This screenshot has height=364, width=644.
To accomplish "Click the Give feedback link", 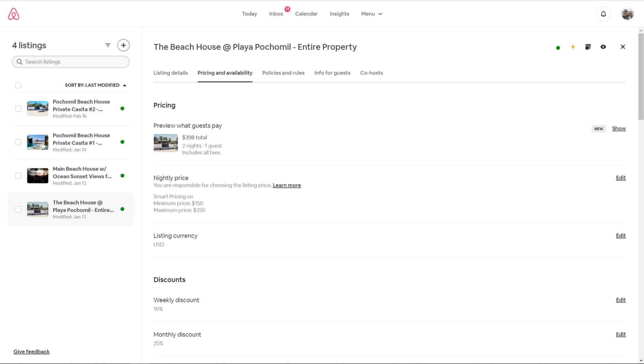I will 31,351.
